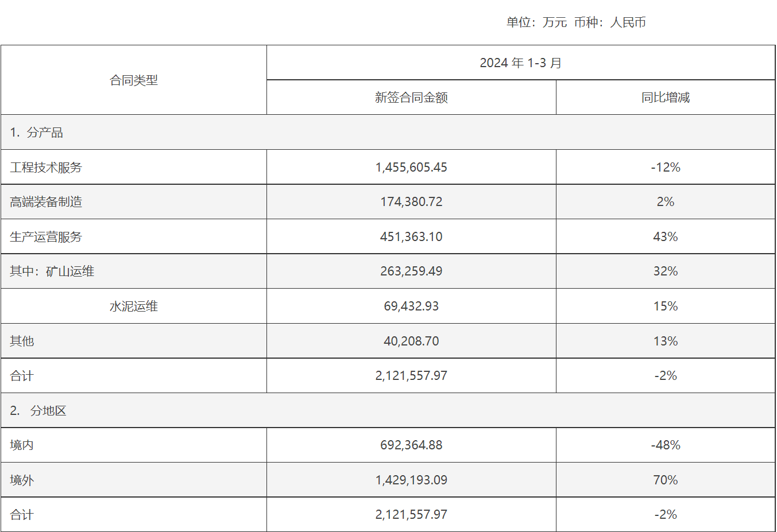Screen dimensions: 777x532
Task: Select the value 40,208.70
Action: pos(411,341)
